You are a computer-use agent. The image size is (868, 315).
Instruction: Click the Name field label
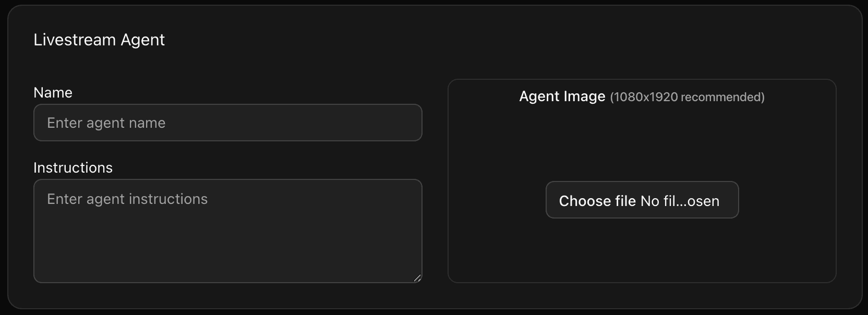tap(53, 93)
